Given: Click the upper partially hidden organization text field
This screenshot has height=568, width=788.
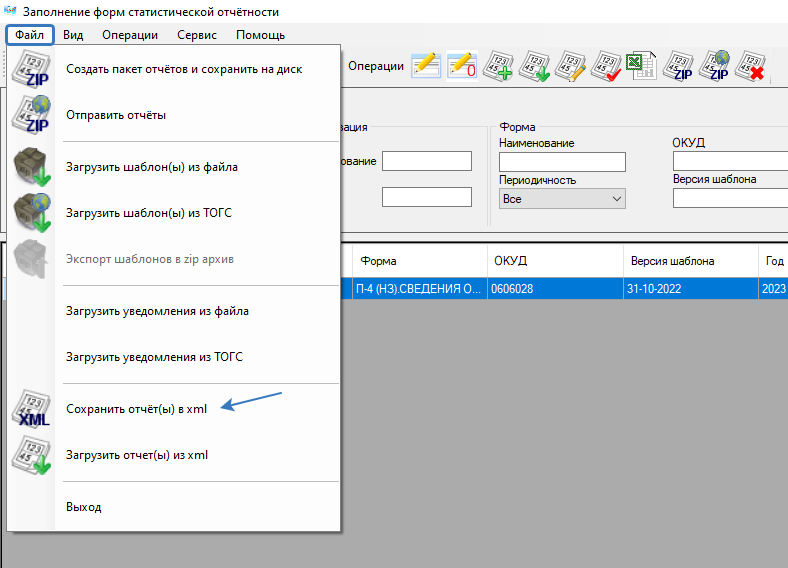Looking at the screenshot, I should 427,161.
